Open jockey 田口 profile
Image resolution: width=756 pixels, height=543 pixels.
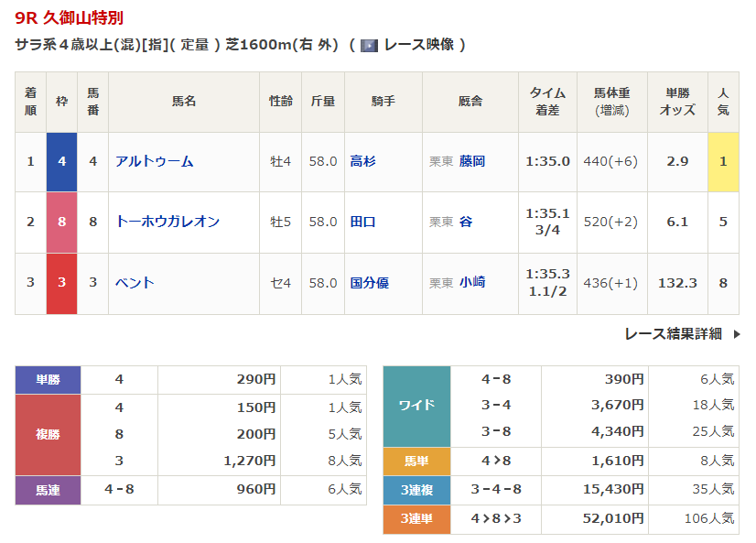click(x=362, y=222)
